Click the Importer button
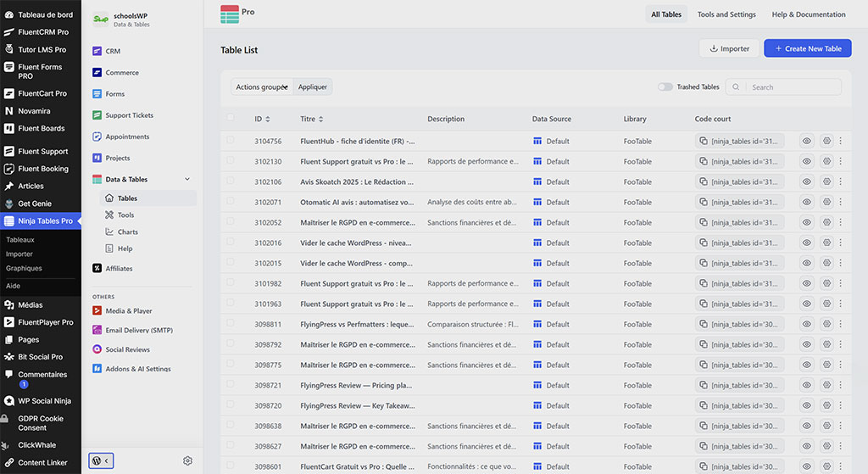 [728, 48]
